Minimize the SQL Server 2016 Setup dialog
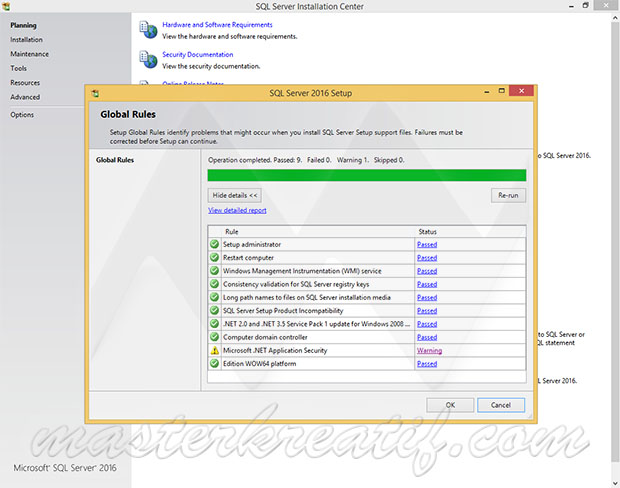The width and height of the screenshot is (620, 488). click(x=487, y=91)
